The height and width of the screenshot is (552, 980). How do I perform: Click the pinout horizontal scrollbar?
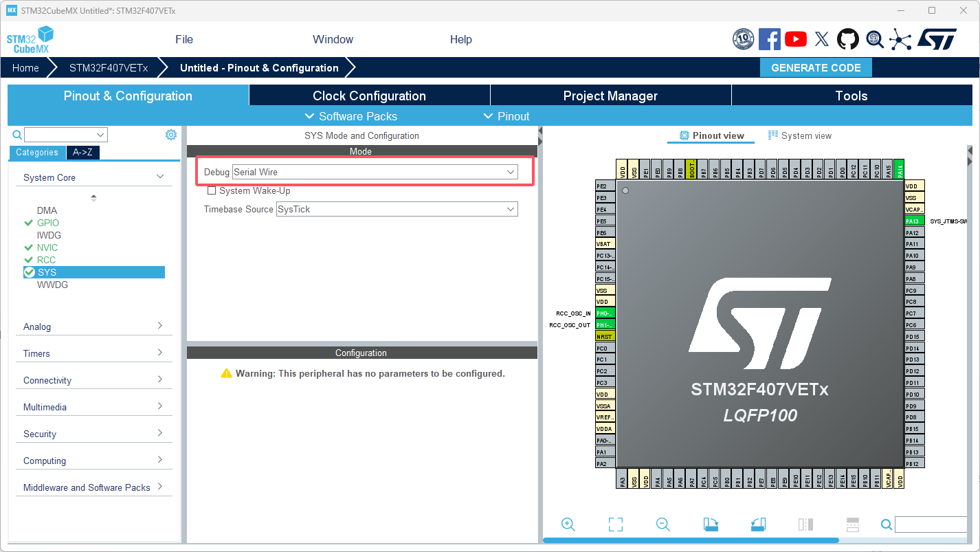tap(691, 540)
